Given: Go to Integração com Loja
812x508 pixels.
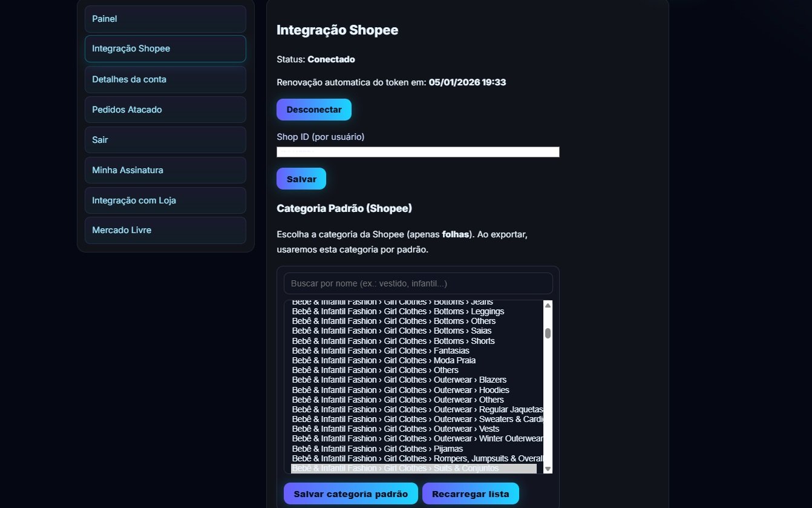Looking at the screenshot, I should click(165, 200).
